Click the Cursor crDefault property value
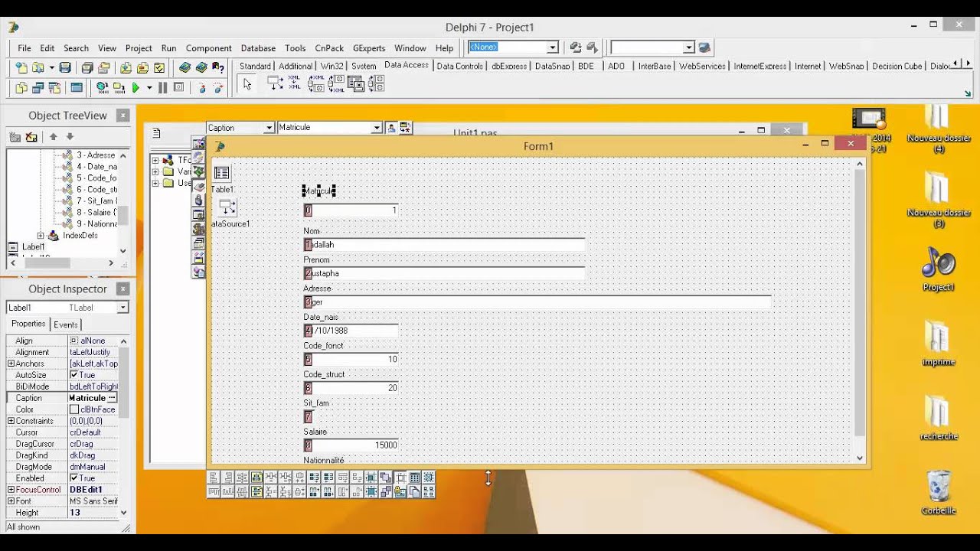The width and height of the screenshot is (980, 551). (x=93, y=432)
